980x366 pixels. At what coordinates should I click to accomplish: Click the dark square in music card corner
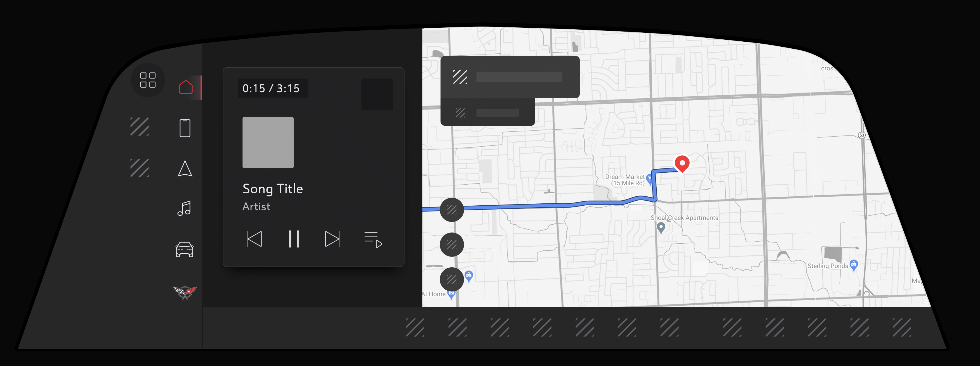click(377, 94)
